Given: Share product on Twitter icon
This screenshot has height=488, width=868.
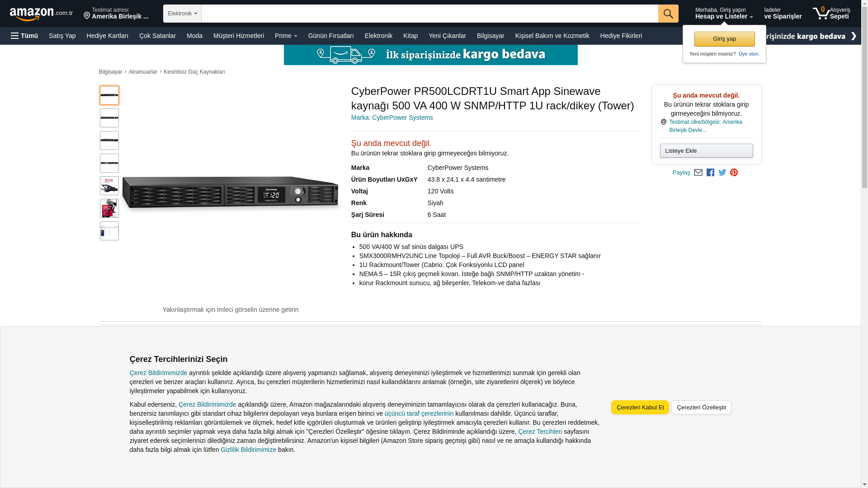Looking at the screenshot, I should pos(722,173).
